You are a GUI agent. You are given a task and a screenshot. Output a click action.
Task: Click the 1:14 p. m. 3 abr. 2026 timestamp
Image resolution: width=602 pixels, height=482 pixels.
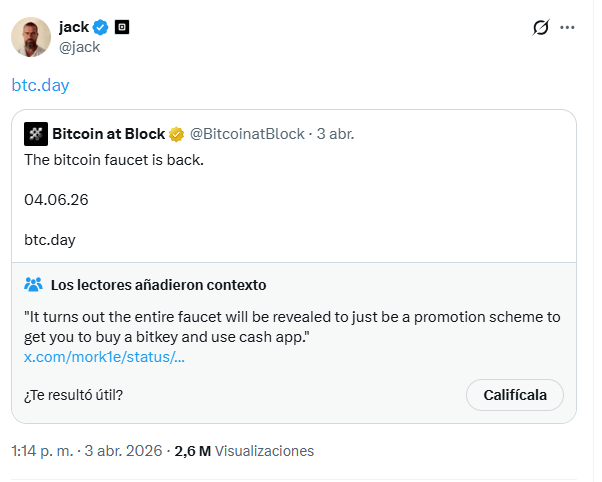(85, 451)
